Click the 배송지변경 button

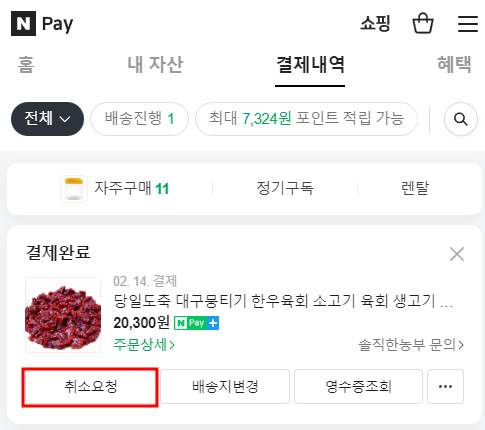[225, 386]
